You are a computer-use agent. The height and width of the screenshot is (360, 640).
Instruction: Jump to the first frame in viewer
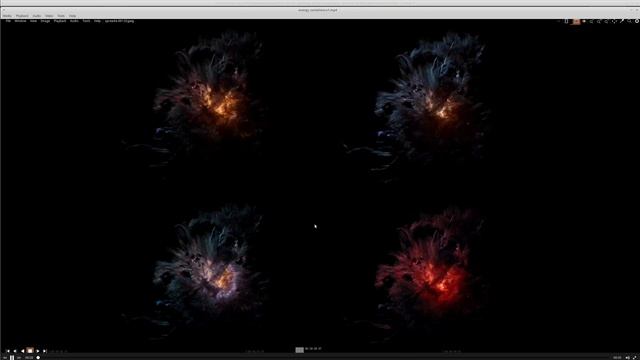[8, 351]
